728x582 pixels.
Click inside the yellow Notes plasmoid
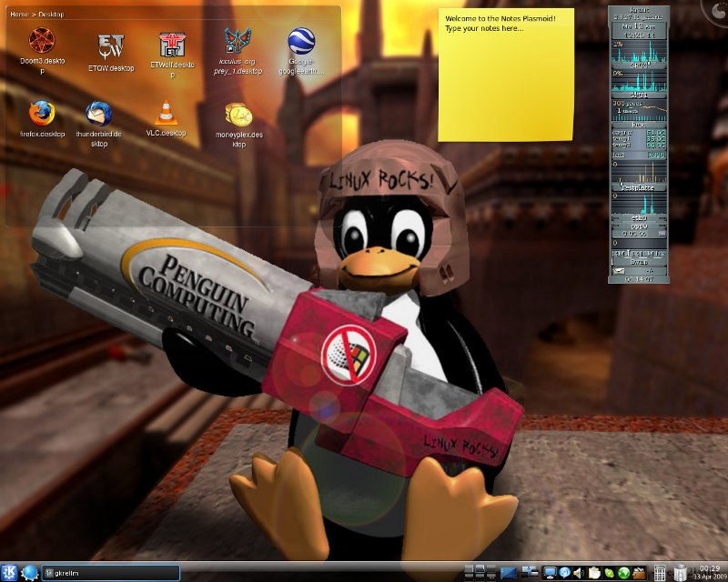506,82
